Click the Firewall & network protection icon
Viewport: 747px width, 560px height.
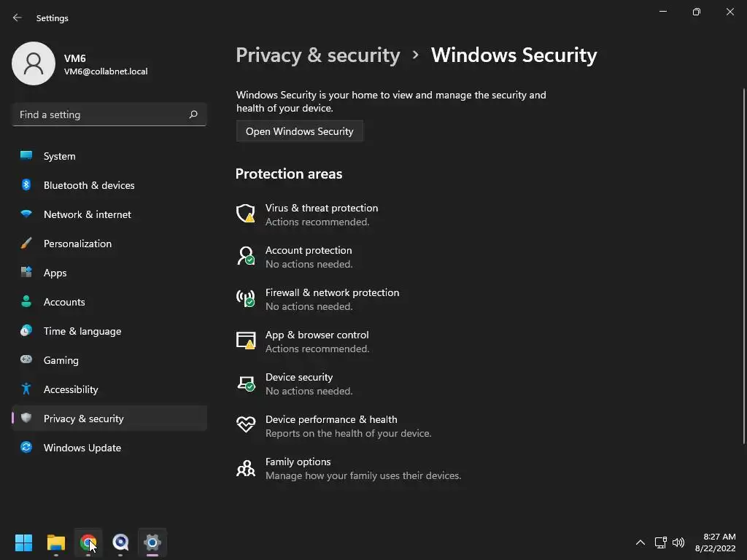tap(246, 298)
